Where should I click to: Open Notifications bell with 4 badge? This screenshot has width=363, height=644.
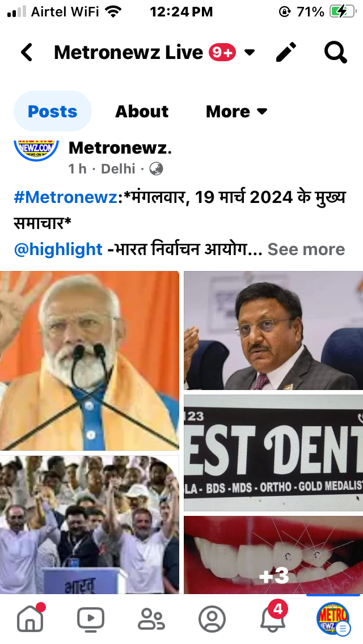274,617
